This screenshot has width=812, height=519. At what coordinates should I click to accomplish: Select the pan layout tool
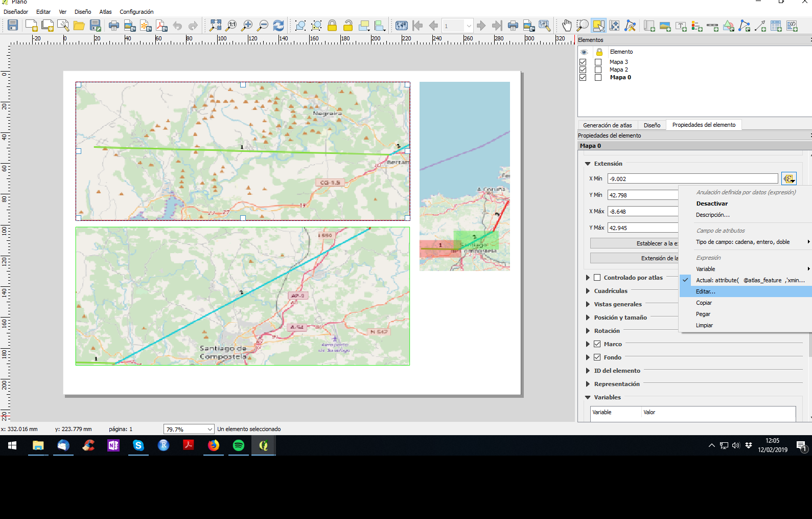(567, 25)
